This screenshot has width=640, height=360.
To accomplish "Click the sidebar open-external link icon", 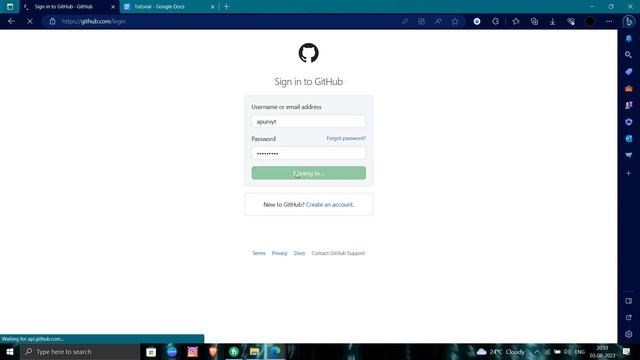I will pyautogui.click(x=629, y=317).
